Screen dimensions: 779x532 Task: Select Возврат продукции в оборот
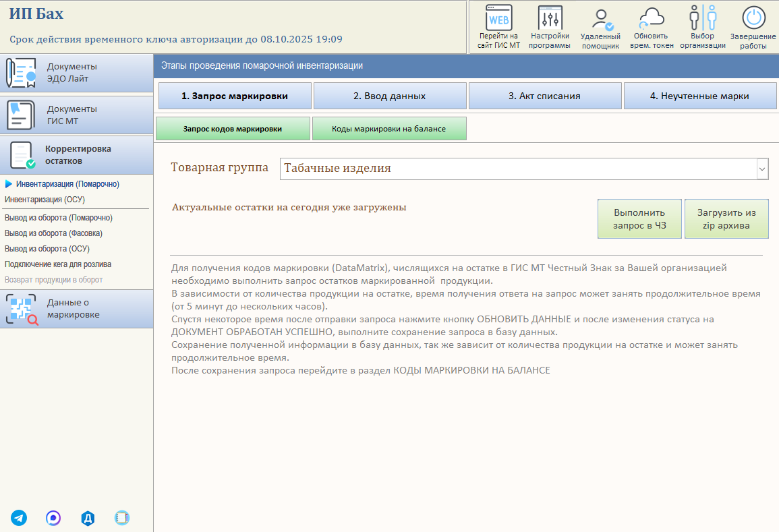coord(54,280)
